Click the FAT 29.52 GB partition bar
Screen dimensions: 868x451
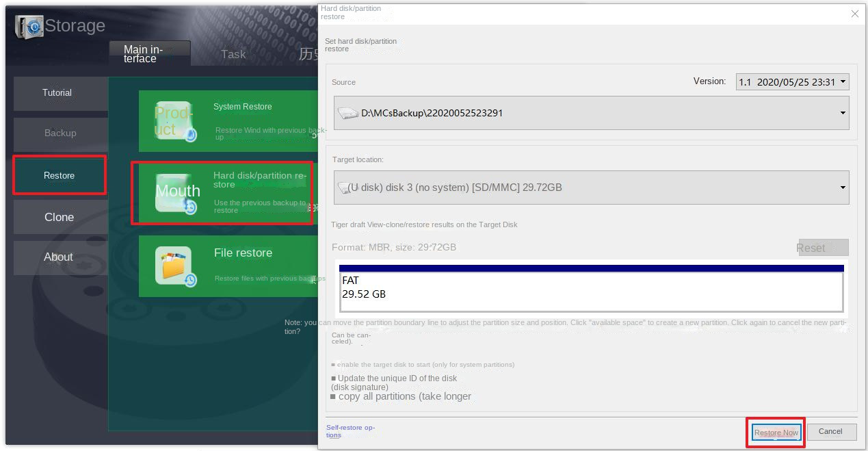click(588, 287)
